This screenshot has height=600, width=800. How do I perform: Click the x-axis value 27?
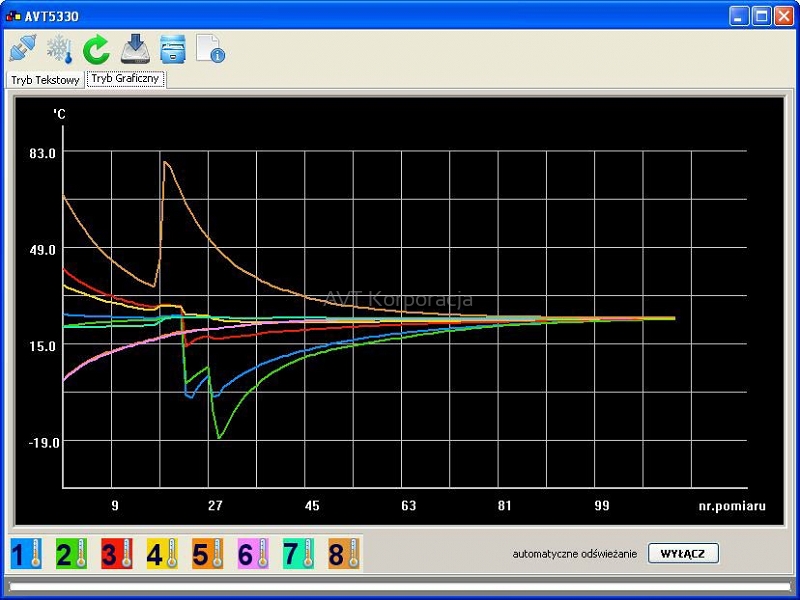pyautogui.click(x=215, y=506)
